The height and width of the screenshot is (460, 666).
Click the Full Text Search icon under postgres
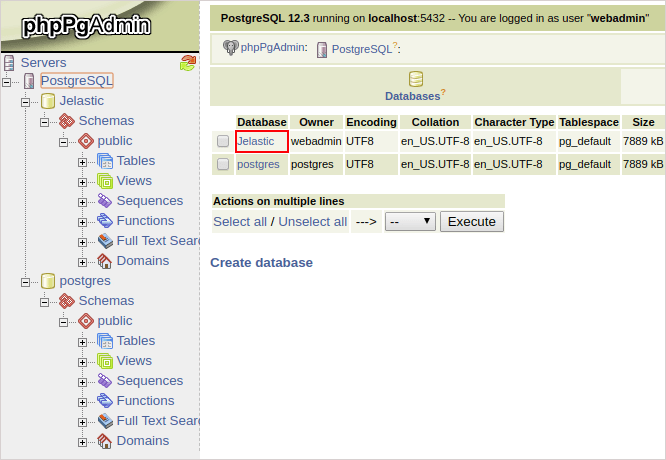[x=105, y=421]
